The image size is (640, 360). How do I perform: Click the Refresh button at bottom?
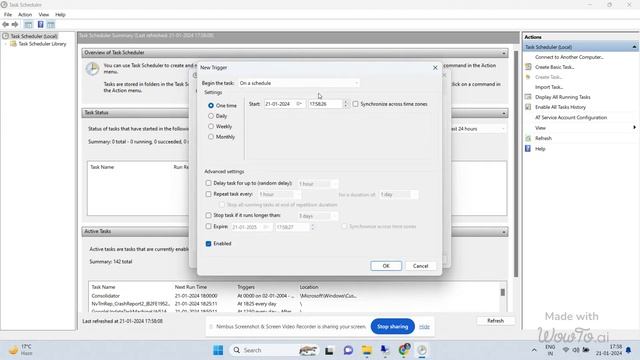pos(496,321)
